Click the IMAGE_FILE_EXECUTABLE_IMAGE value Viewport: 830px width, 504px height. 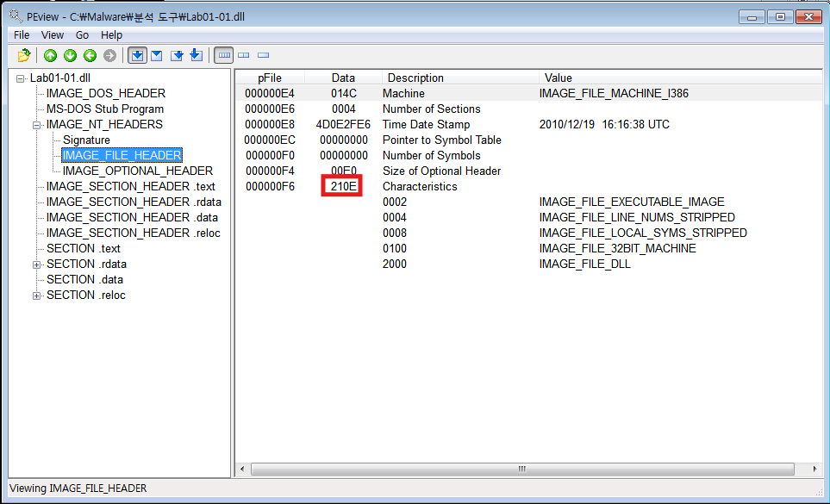(632, 202)
